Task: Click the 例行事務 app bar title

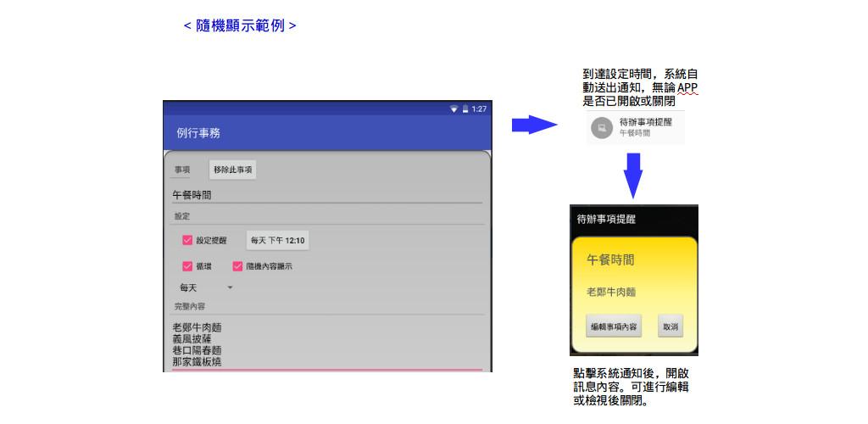Action: (200, 134)
